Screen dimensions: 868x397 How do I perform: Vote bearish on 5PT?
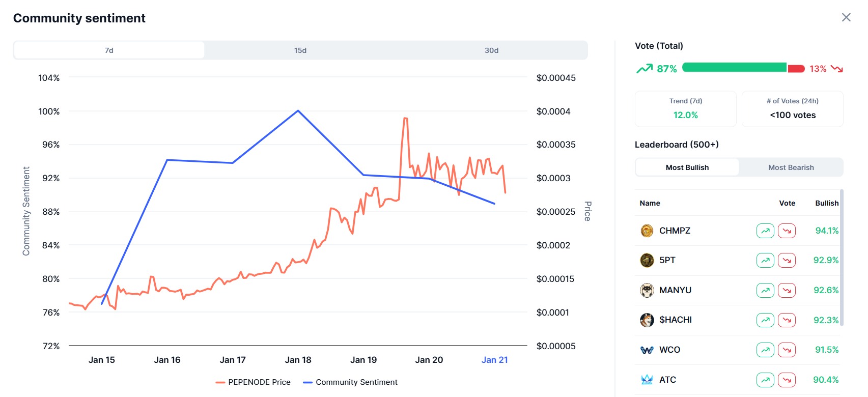click(787, 260)
